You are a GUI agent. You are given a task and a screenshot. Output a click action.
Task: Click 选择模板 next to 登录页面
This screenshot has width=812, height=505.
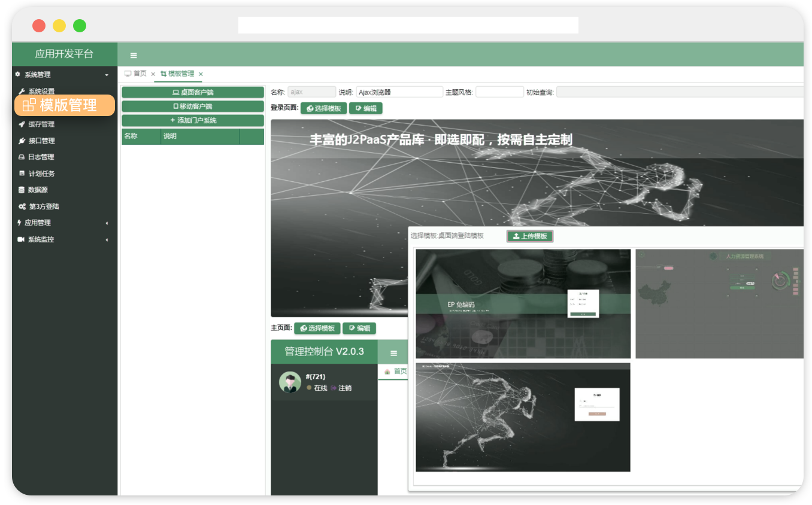pos(323,108)
